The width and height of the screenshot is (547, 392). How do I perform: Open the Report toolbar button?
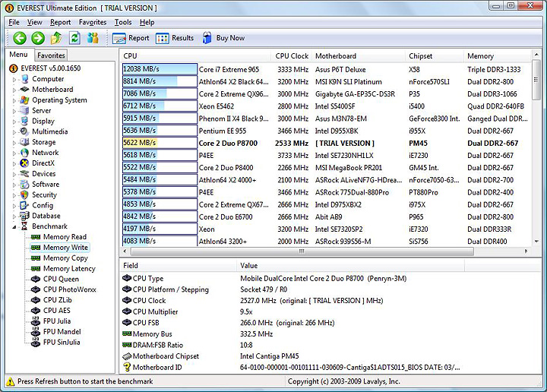131,38
